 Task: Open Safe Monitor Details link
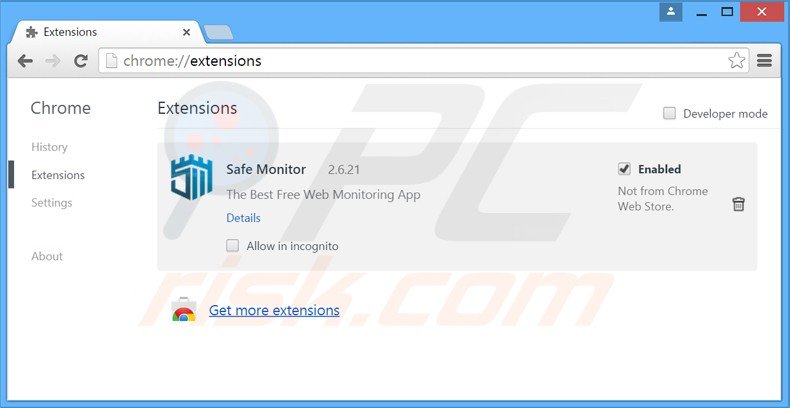(243, 218)
